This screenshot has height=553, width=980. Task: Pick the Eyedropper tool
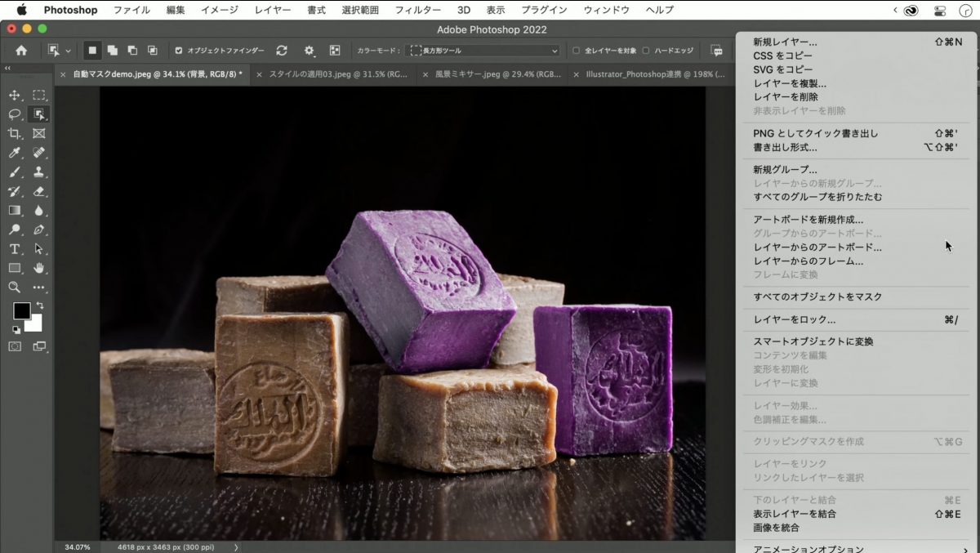point(15,154)
